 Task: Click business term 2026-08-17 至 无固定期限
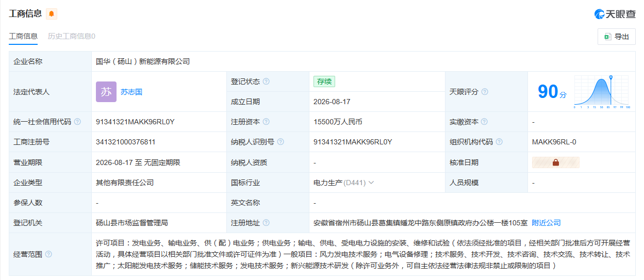[x=138, y=162]
